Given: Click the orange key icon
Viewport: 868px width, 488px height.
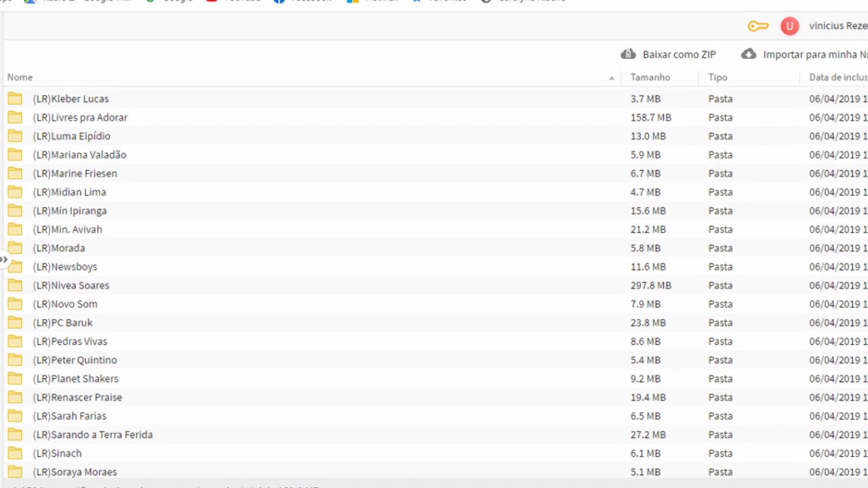Looking at the screenshot, I should coord(758,26).
